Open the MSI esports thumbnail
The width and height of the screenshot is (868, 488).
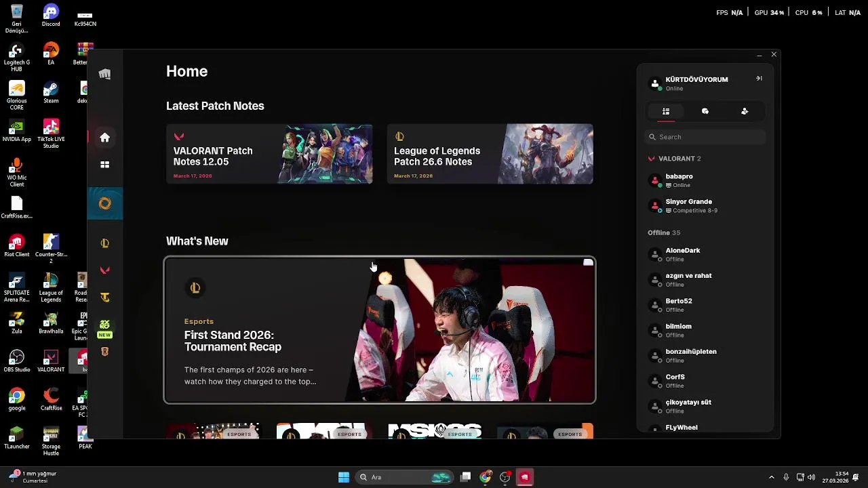[x=435, y=431]
